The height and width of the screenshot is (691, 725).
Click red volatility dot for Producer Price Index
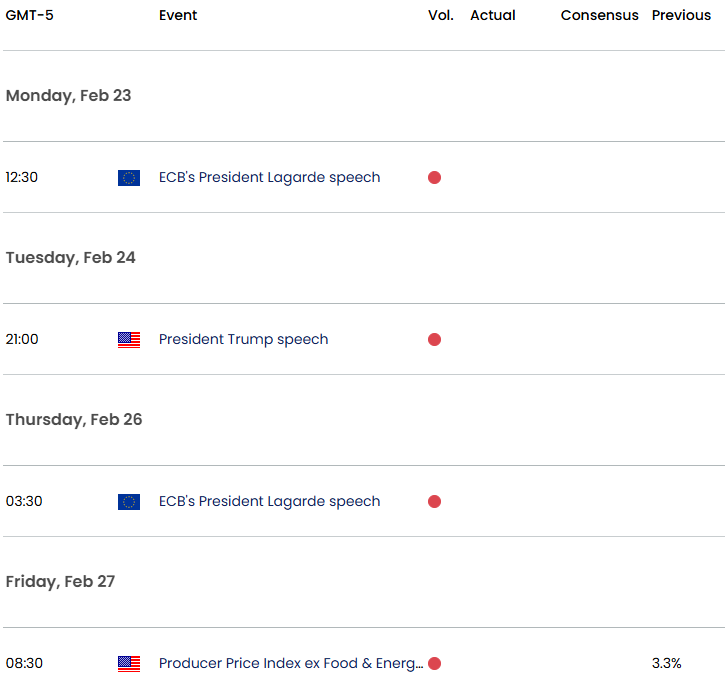pos(434,664)
